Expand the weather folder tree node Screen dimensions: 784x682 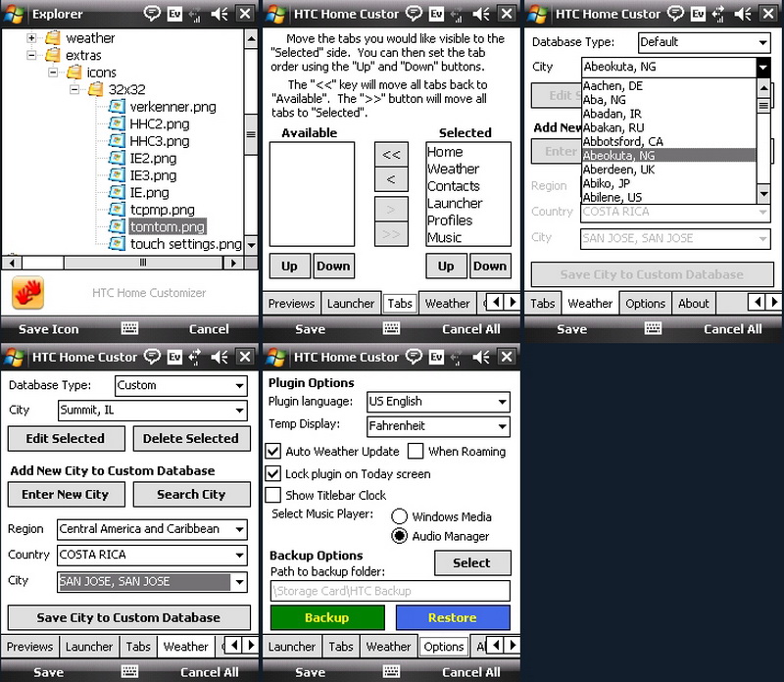click(31, 37)
